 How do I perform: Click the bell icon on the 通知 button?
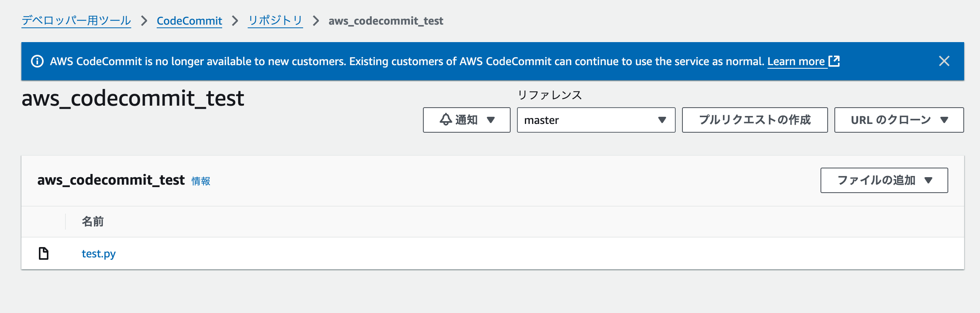pos(446,120)
